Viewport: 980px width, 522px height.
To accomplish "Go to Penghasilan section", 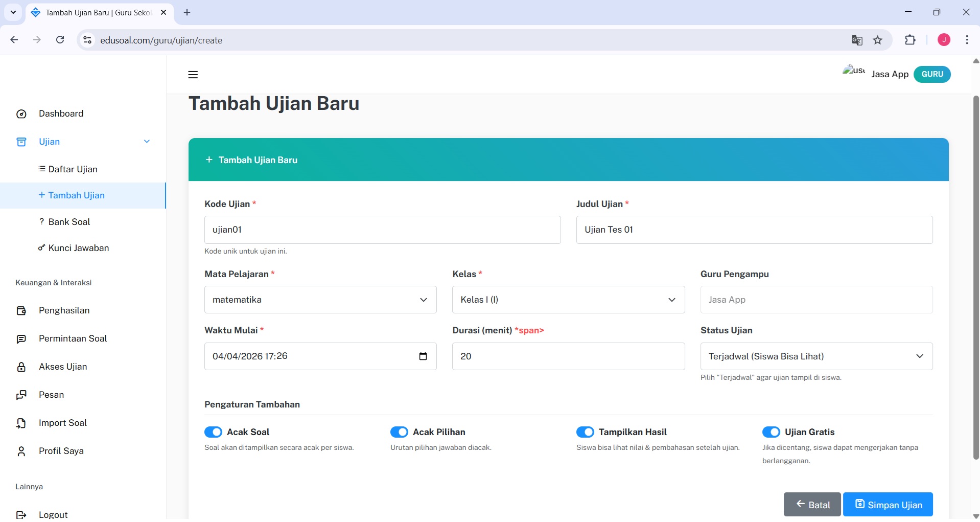I will coord(64,310).
